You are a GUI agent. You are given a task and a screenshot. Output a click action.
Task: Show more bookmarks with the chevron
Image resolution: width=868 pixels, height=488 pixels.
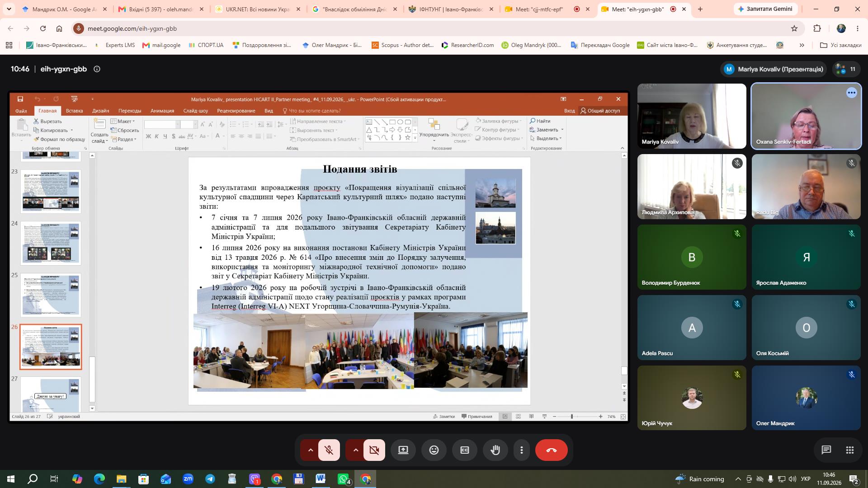click(x=802, y=45)
